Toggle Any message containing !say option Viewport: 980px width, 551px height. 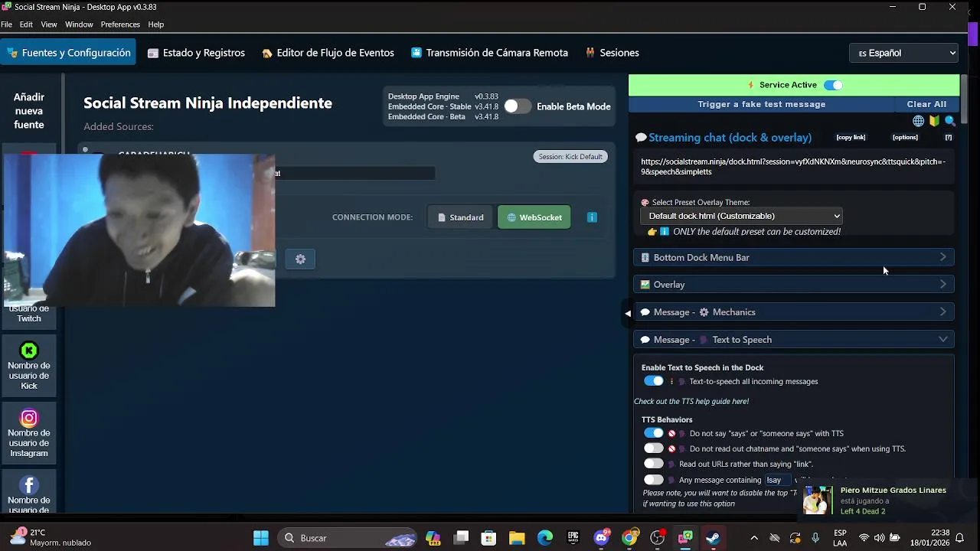[654, 480]
